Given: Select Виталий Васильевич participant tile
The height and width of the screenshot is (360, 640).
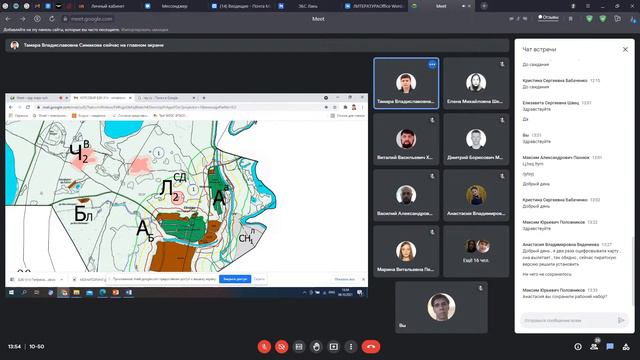Looking at the screenshot, I should coord(406,139).
